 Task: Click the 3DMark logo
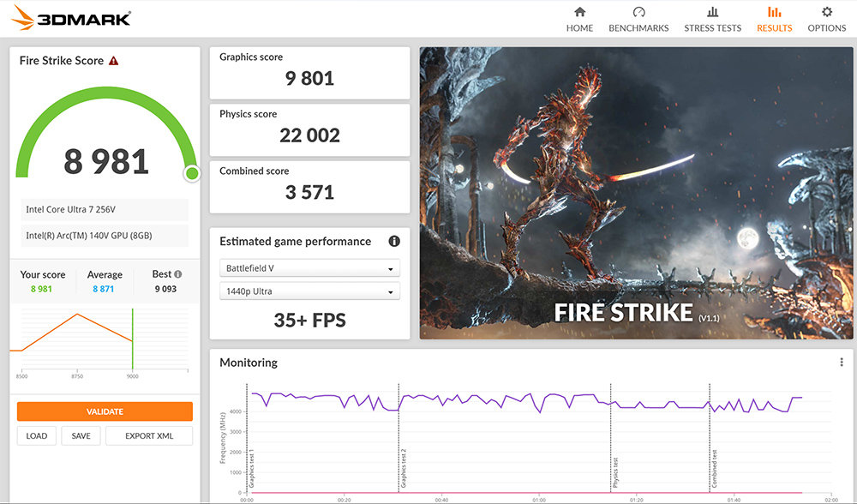[72, 18]
